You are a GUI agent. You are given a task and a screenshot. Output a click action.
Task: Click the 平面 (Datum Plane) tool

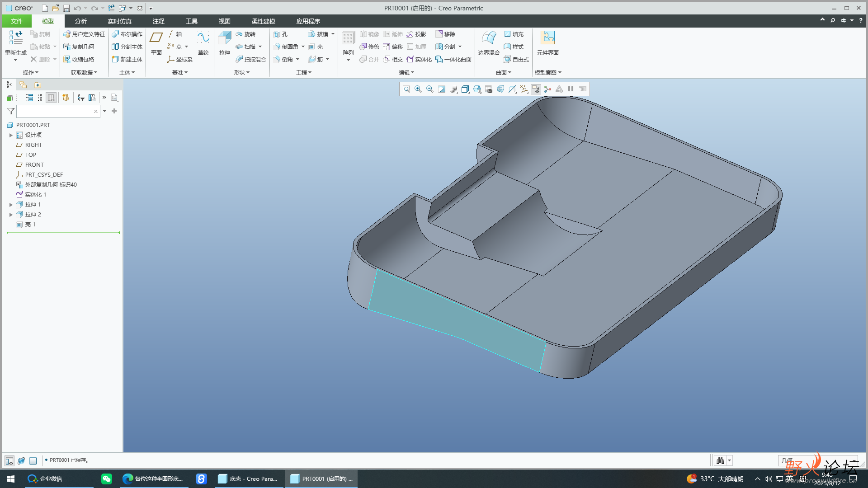pos(156,43)
